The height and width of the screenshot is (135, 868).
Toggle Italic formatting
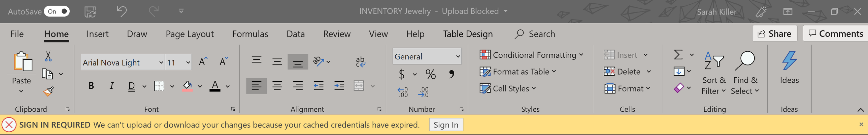(x=111, y=86)
